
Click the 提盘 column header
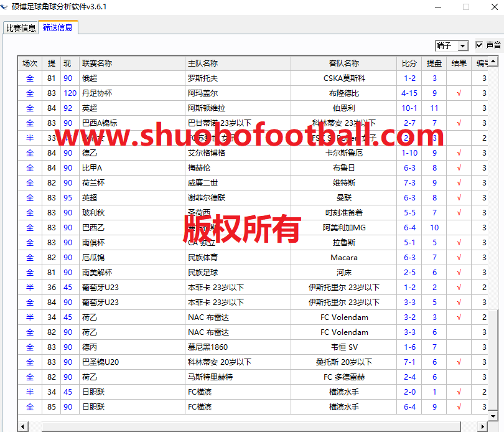click(434, 63)
